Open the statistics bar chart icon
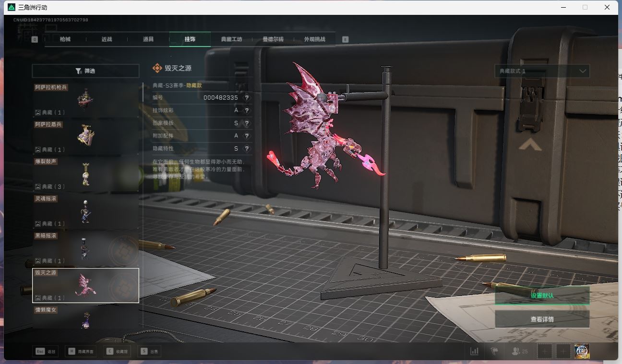The height and width of the screenshot is (364, 622). (474, 352)
